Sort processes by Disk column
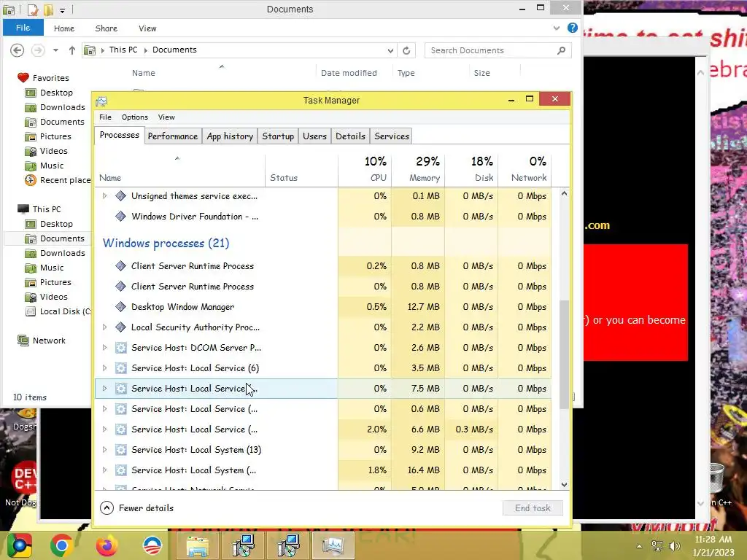 [x=471, y=169]
